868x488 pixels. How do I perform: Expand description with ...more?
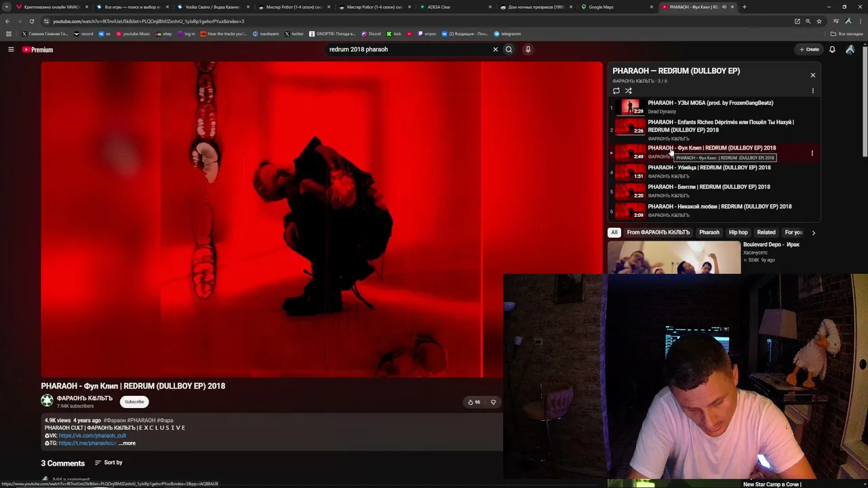pos(127,443)
